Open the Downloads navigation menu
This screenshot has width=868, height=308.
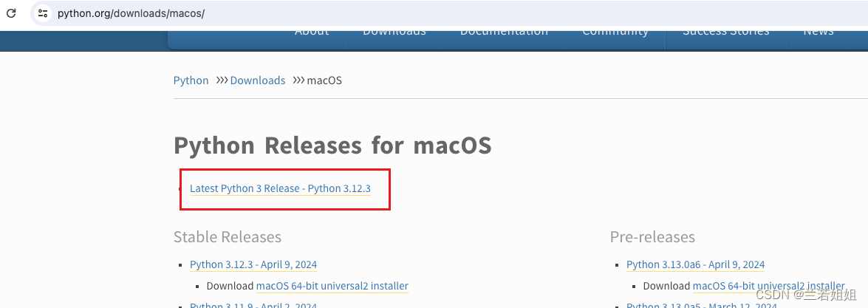(394, 32)
